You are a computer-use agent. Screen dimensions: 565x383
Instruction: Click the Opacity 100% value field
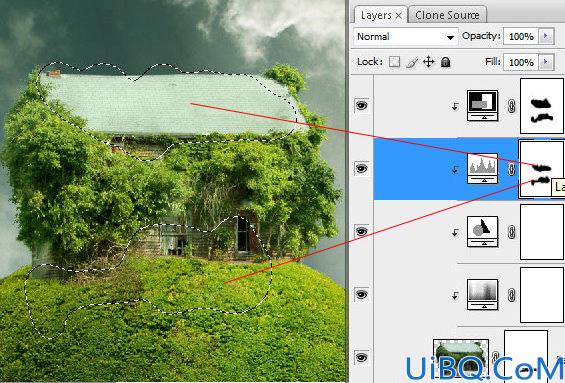pyautogui.click(x=521, y=36)
